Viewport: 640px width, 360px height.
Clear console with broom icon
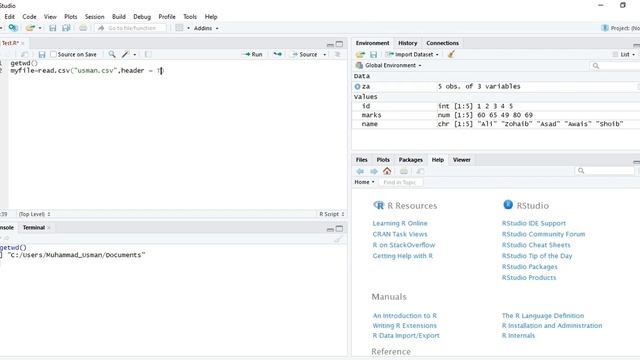pyautogui.click(x=338, y=239)
